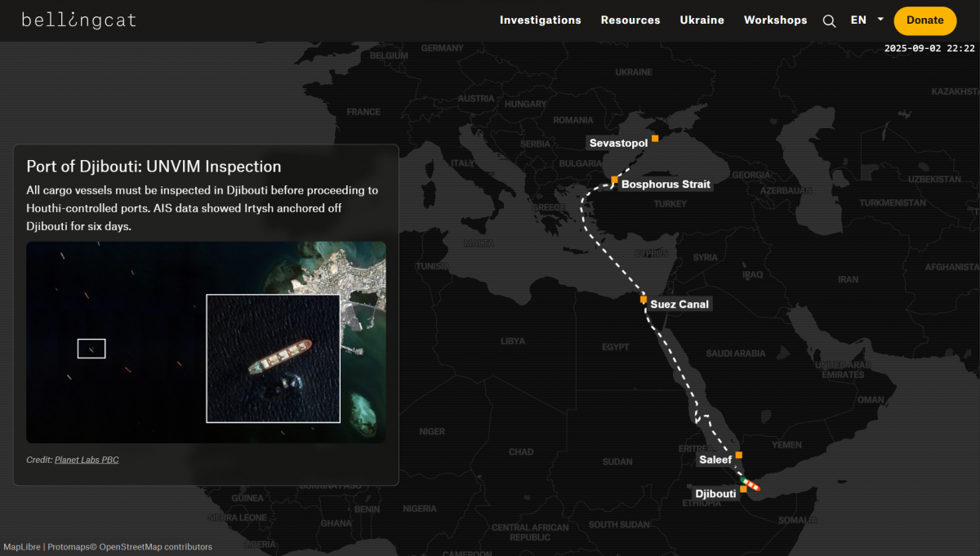Open the Resources menu
Screen dimensions: 980x556
point(630,20)
